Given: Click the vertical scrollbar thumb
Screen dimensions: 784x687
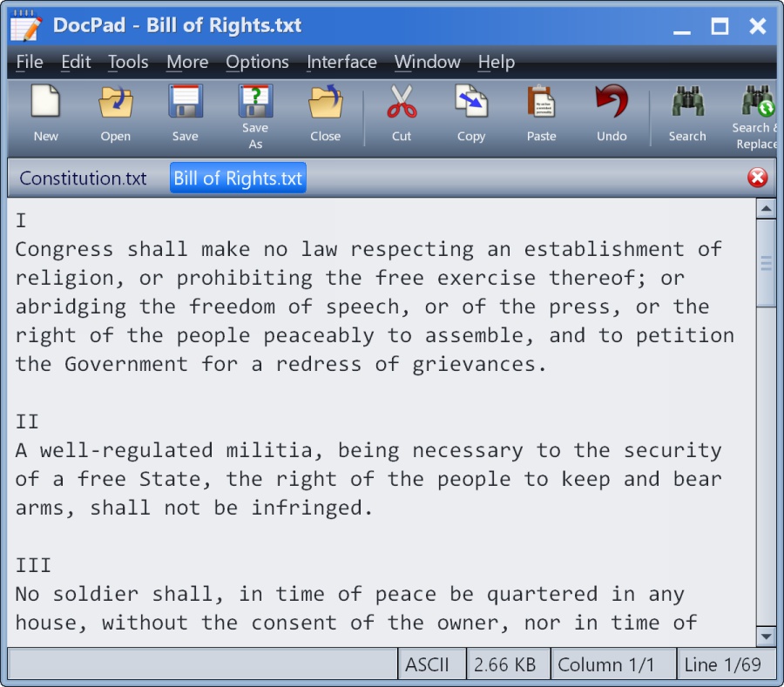Looking at the screenshot, I should (766, 263).
